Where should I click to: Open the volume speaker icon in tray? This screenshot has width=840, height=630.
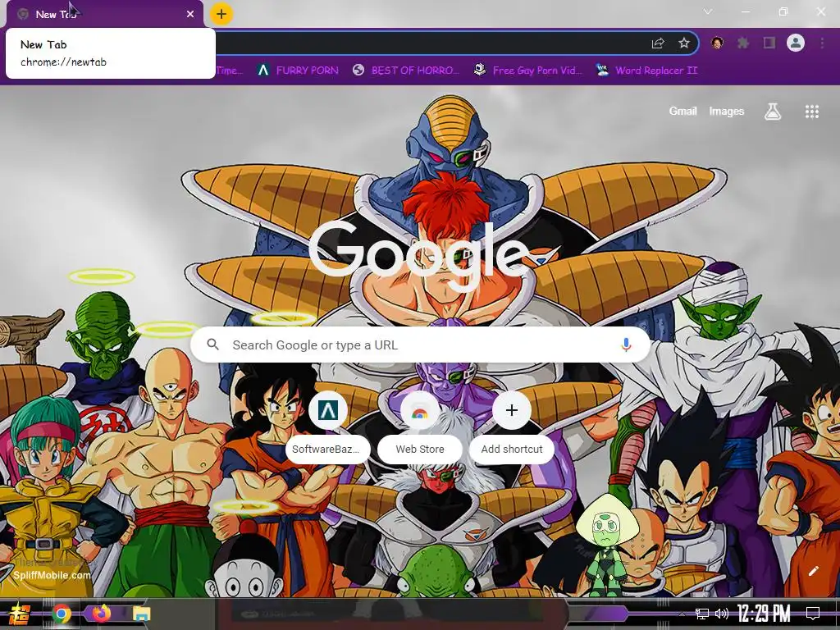[722, 614]
